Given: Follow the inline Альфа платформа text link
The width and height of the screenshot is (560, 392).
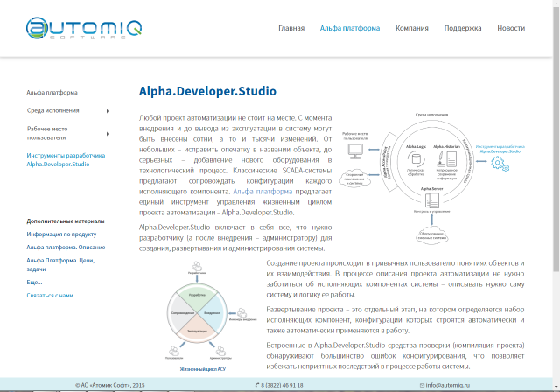Looking at the screenshot, I should tap(262, 192).
